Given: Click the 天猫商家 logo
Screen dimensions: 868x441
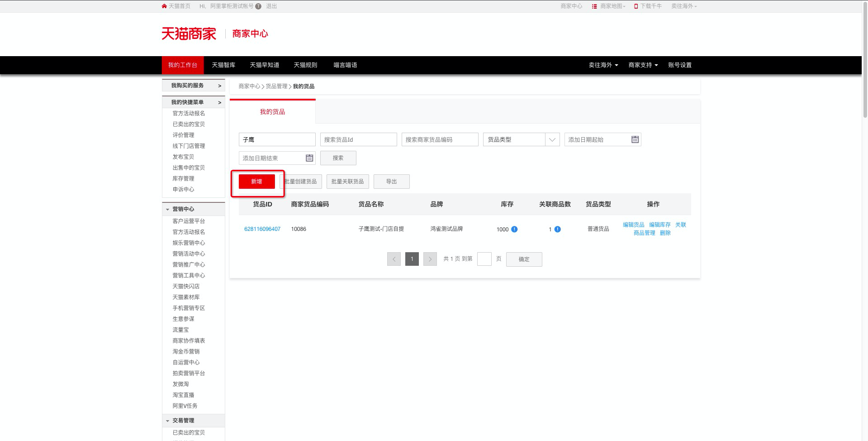Looking at the screenshot, I should coord(189,34).
